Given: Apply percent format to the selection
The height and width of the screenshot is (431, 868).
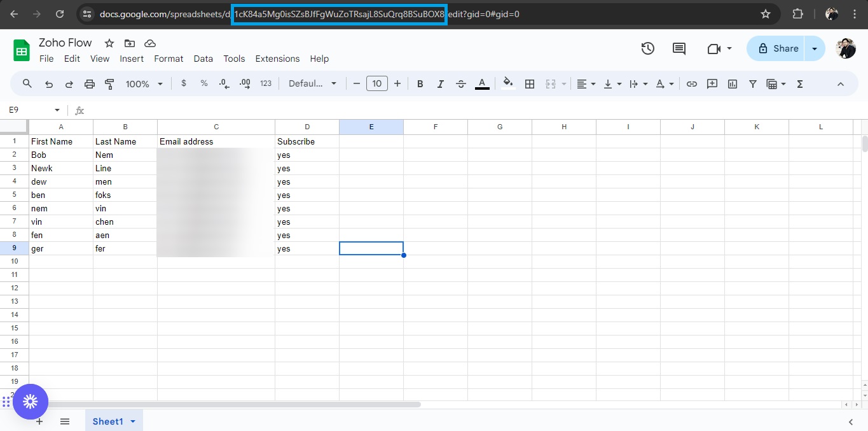Looking at the screenshot, I should (x=203, y=83).
